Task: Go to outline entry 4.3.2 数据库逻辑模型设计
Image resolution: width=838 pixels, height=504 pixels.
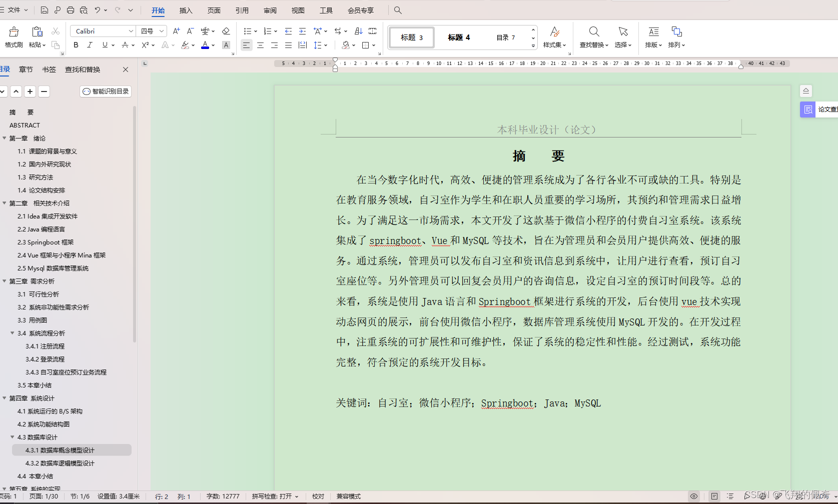Action: click(x=60, y=463)
